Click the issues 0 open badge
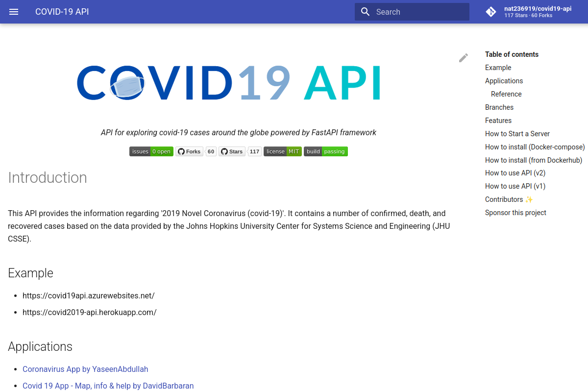This screenshot has height=392, width=588. [x=151, y=151]
